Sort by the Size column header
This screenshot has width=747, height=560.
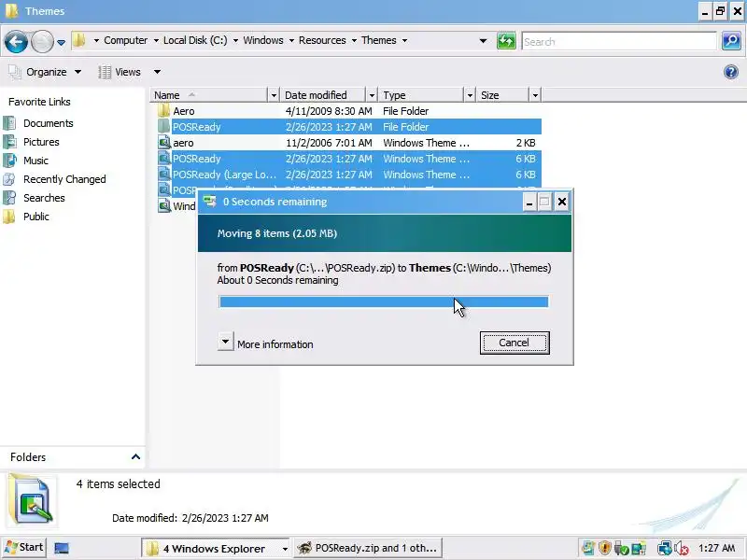point(502,95)
